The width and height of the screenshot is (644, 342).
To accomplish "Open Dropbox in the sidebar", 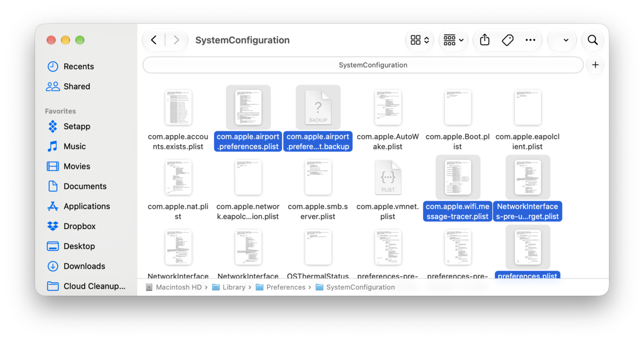I will (79, 226).
